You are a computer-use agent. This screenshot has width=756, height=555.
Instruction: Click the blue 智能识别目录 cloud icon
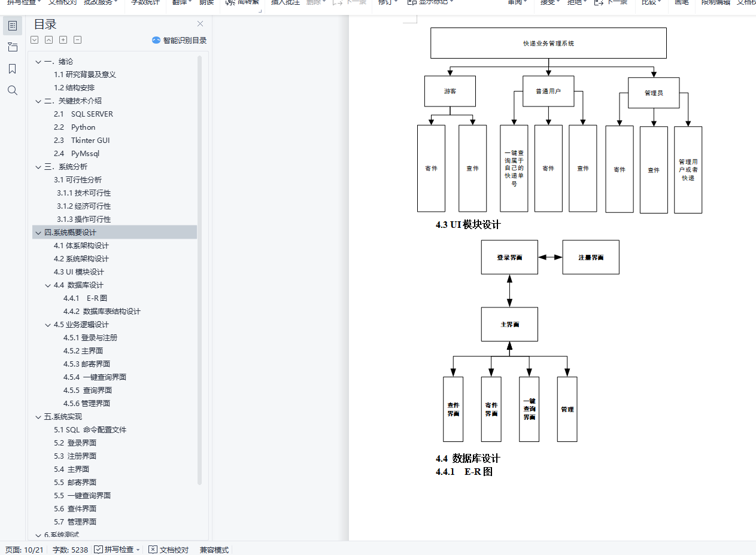(x=156, y=40)
